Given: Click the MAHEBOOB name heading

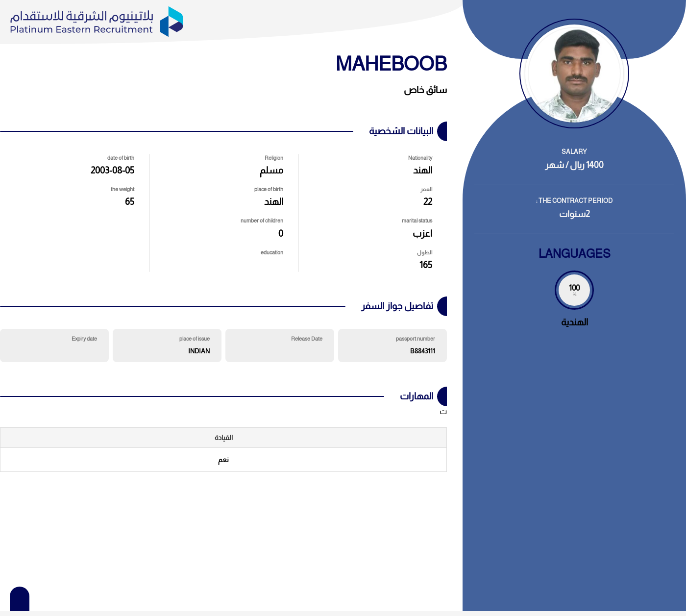Looking at the screenshot, I should [x=391, y=64].
